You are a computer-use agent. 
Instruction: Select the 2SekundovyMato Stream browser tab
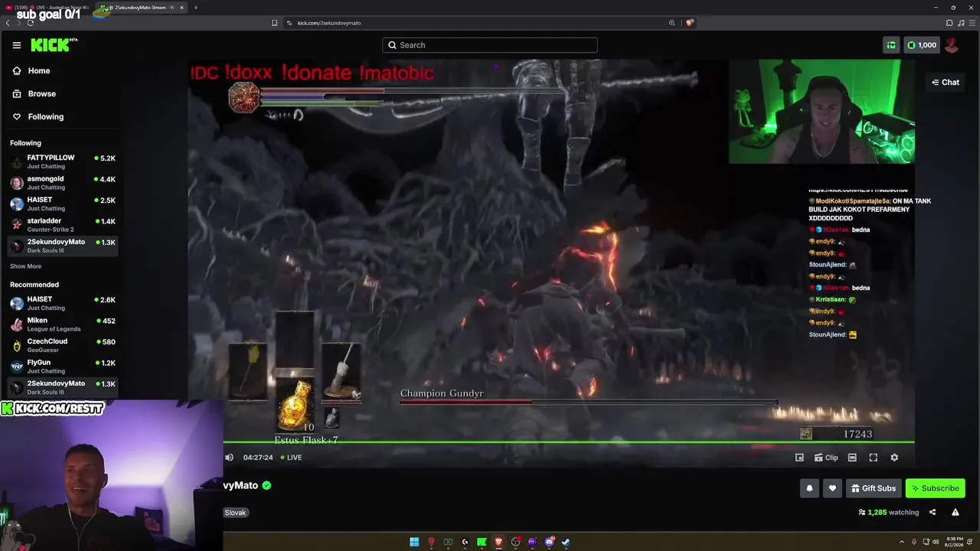coord(142,8)
